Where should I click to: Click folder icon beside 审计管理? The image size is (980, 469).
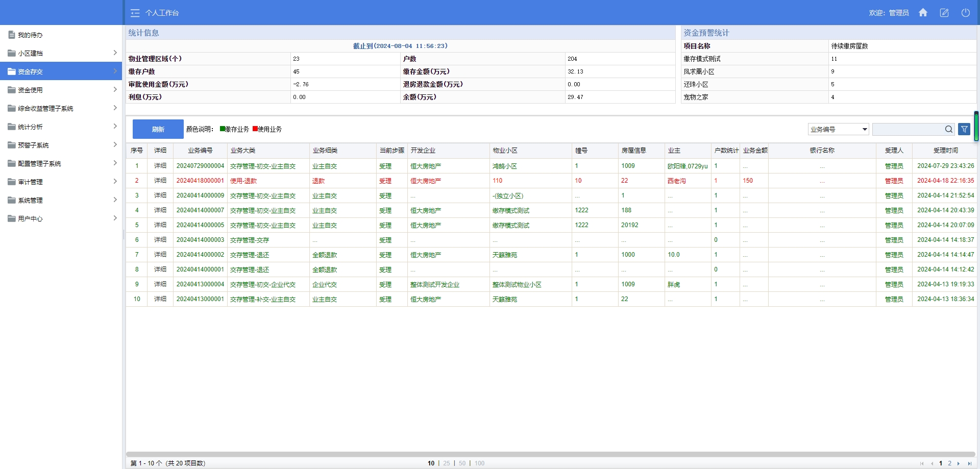(12, 182)
